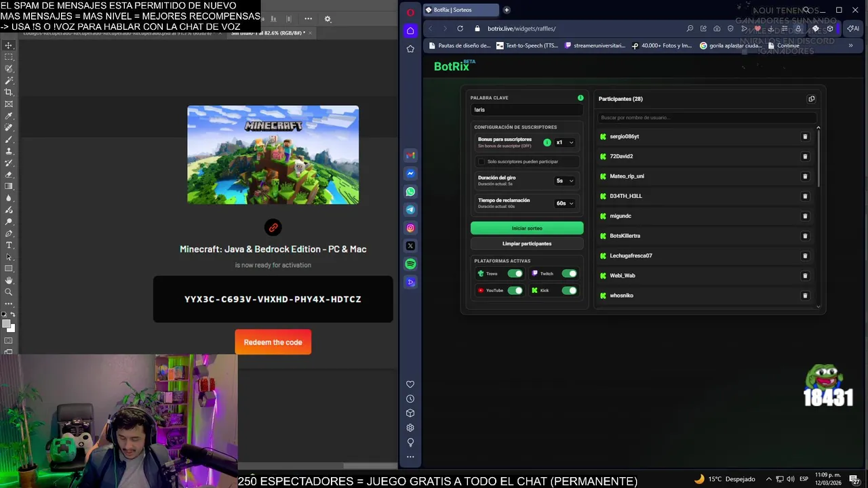Toggle YouTube platform switch

pos(515,290)
